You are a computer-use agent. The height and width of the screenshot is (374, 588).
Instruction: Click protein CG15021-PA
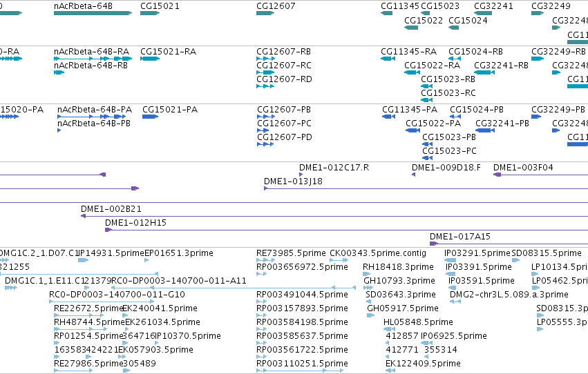click(151, 117)
